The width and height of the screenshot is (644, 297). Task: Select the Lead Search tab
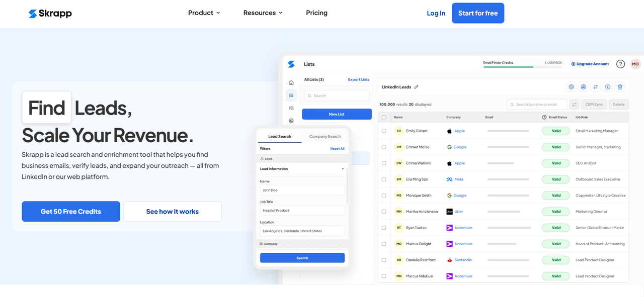[x=279, y=136]
